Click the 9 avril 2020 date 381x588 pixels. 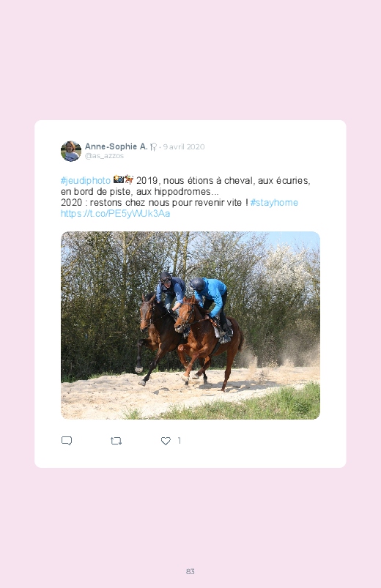pos(184,147)
